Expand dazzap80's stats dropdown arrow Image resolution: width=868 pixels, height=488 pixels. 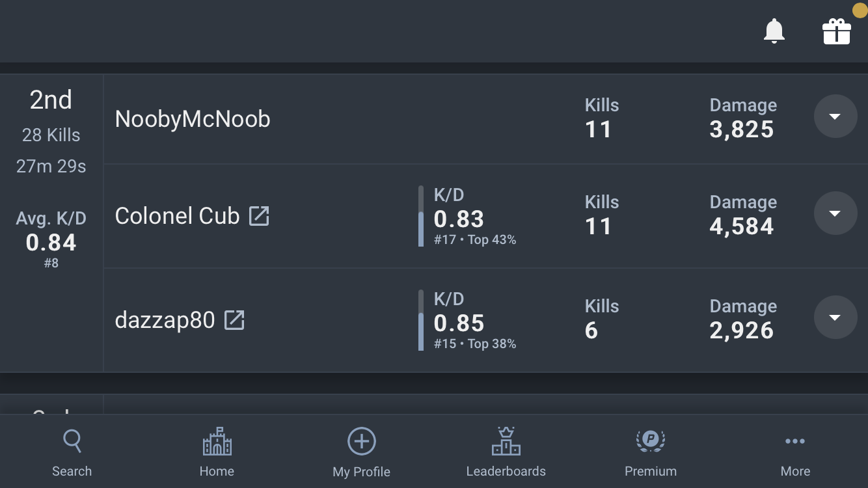(835, 318)
